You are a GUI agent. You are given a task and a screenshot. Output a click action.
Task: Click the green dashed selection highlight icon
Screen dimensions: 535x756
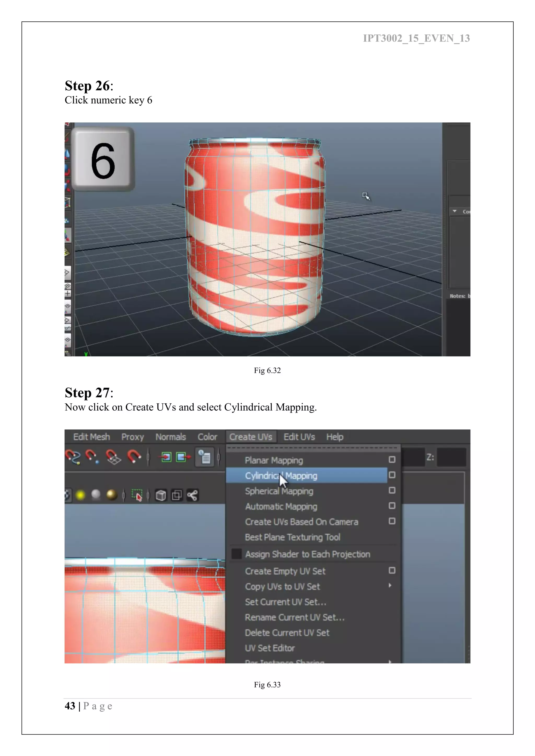(137, 495)
